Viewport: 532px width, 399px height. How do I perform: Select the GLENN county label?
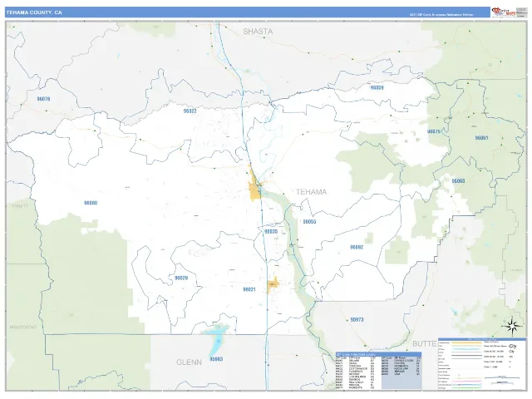pyautogui.click(x=189, y=362)
